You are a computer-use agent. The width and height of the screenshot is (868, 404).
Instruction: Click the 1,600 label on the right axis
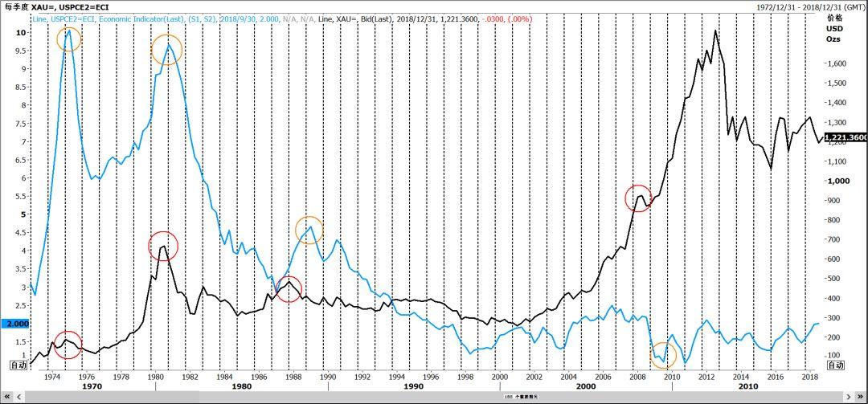(x=837, y=64)
